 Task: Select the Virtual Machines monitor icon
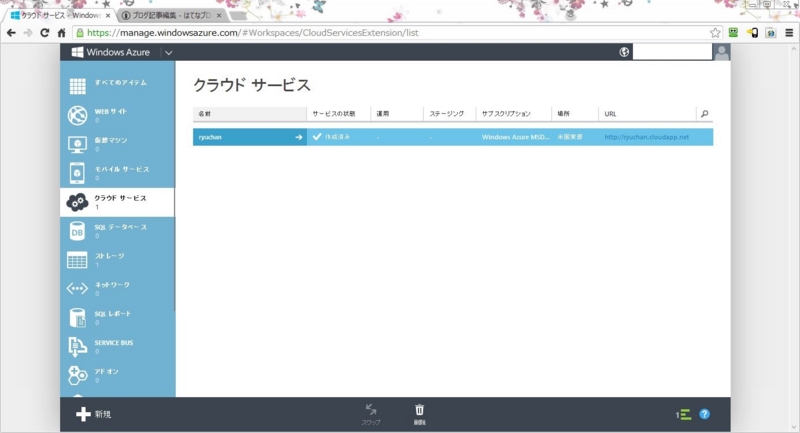click(x=78, y=144)
